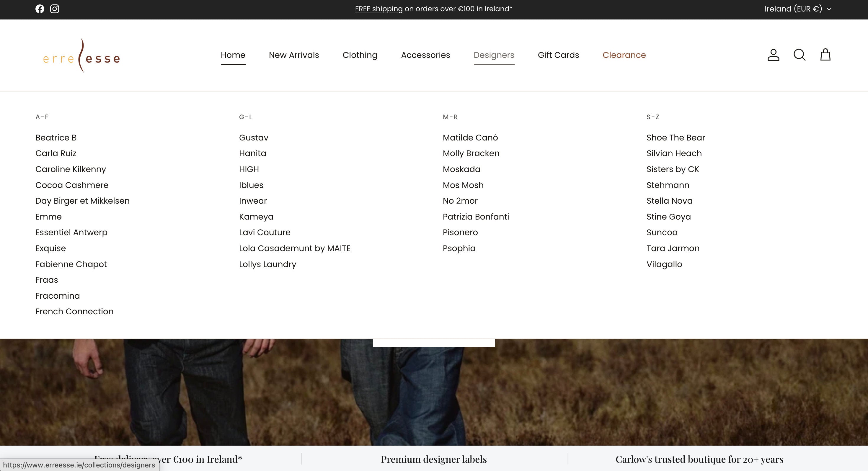Select designer Carla Ruiz

coord(56,153)
